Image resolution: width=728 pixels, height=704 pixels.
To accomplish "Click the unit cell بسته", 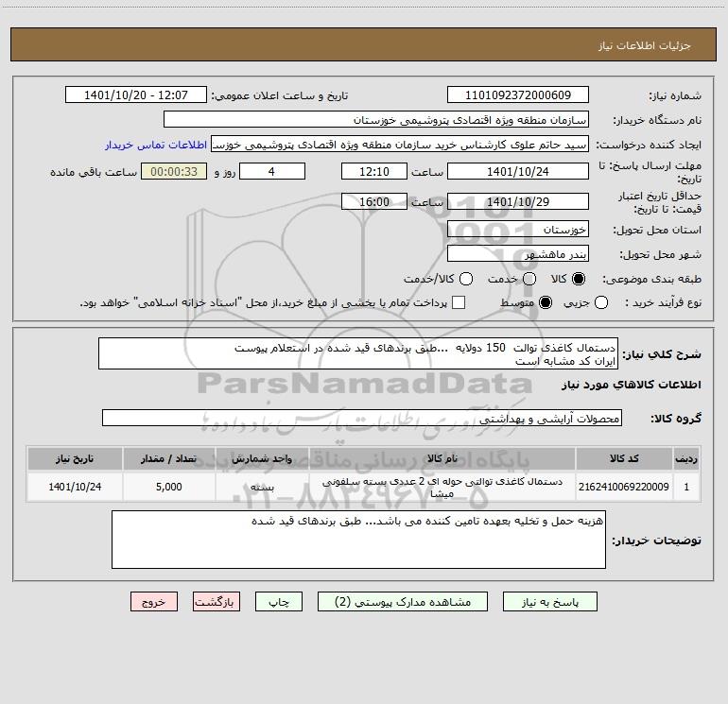I will tap(262, 487).
